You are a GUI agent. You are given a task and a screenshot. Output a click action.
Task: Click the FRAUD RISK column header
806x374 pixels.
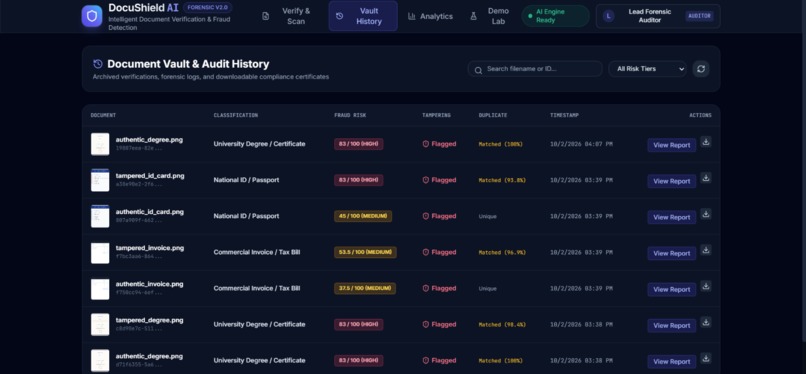point(350,116)
